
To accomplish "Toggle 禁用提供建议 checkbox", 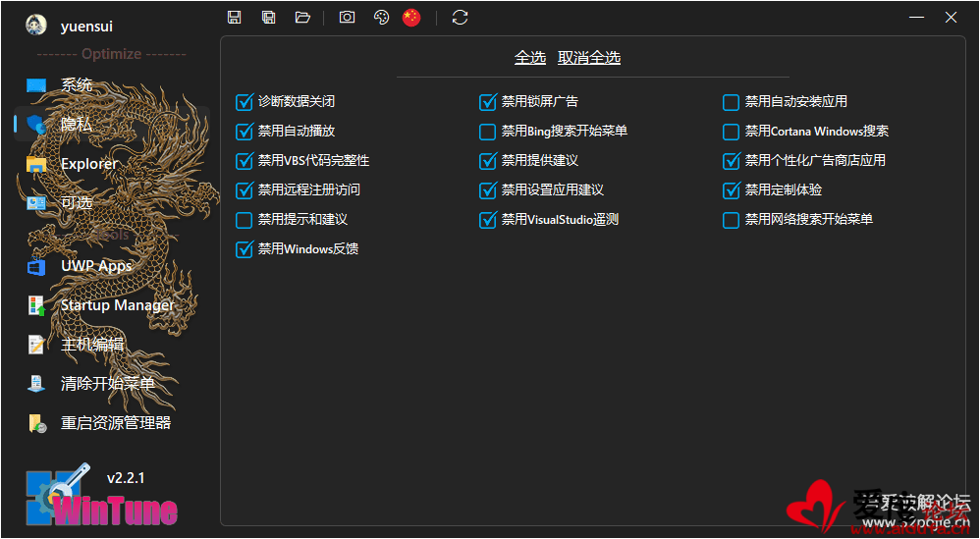I will click(x=487, y=160).
